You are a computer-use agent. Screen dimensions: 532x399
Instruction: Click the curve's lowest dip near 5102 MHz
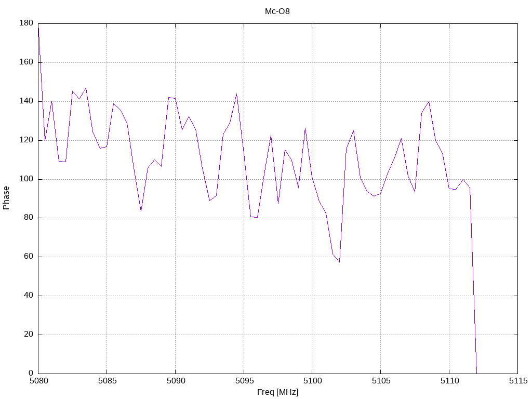339,262
